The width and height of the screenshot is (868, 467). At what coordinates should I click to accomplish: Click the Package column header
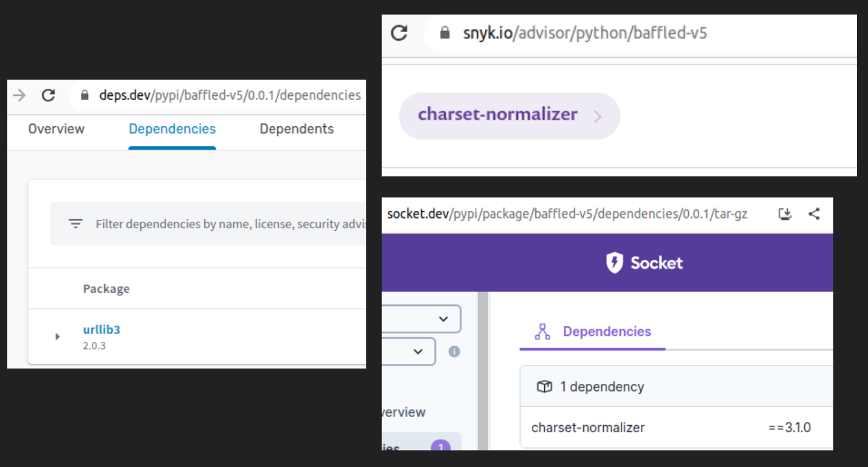coord(106,288)
